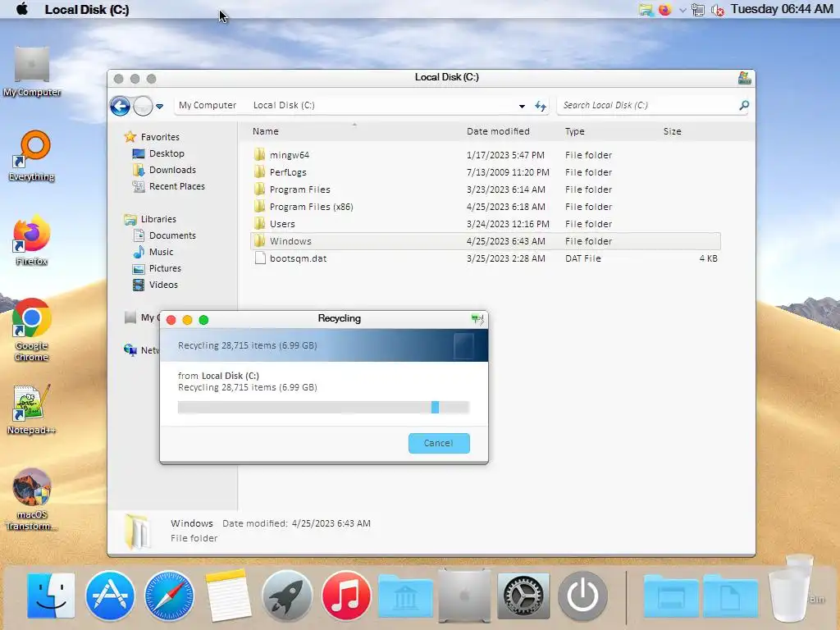The height and width of the screenshot is (630, 840).
Task: Select the Windows folder row
Action: coord(486,241)
